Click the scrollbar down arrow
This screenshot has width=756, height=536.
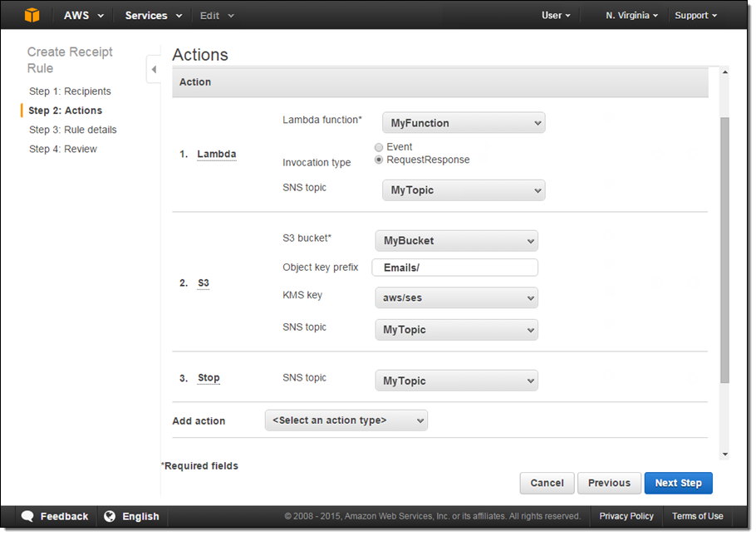(x=724, y=454)
